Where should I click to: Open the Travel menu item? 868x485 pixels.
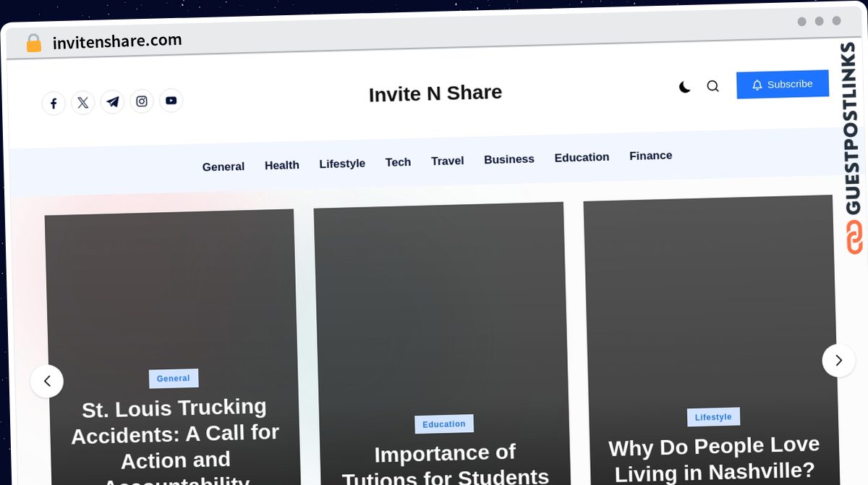point(448,161)
